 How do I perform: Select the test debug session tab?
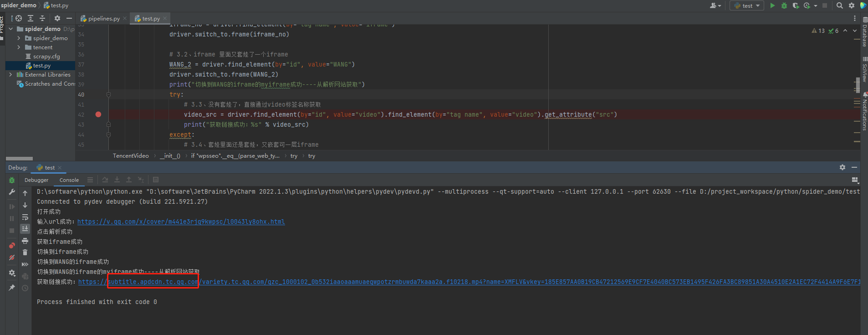[x=49, y=167]
